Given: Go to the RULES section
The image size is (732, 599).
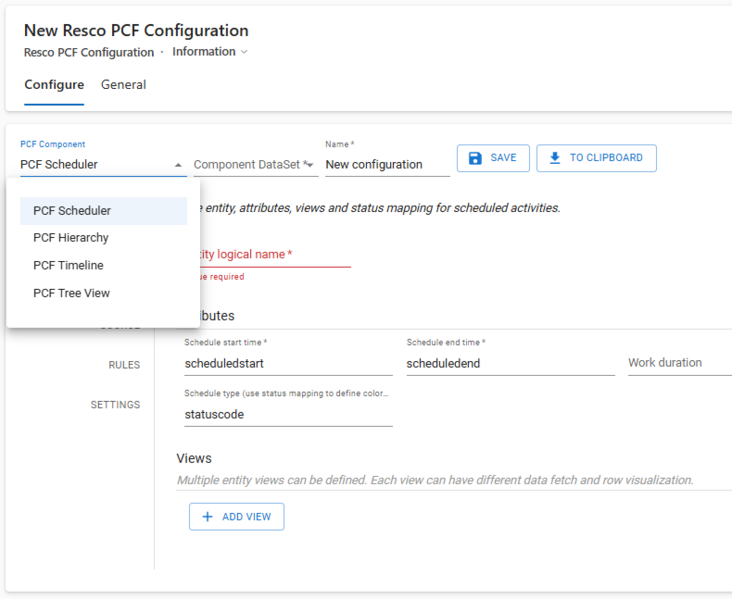Looking at the screenshot, I should click(124, 365).
